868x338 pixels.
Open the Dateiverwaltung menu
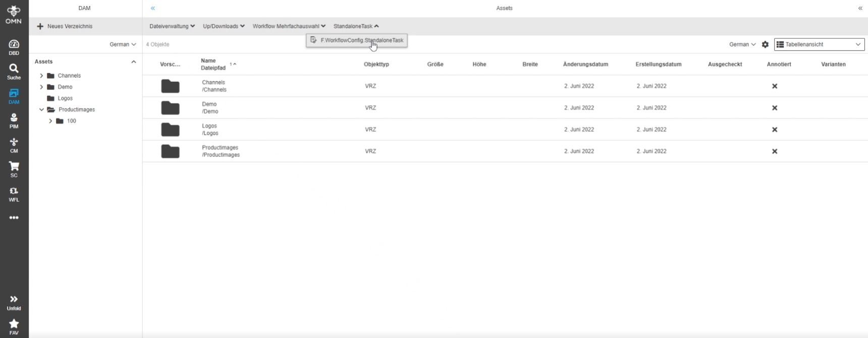point(172,26)
